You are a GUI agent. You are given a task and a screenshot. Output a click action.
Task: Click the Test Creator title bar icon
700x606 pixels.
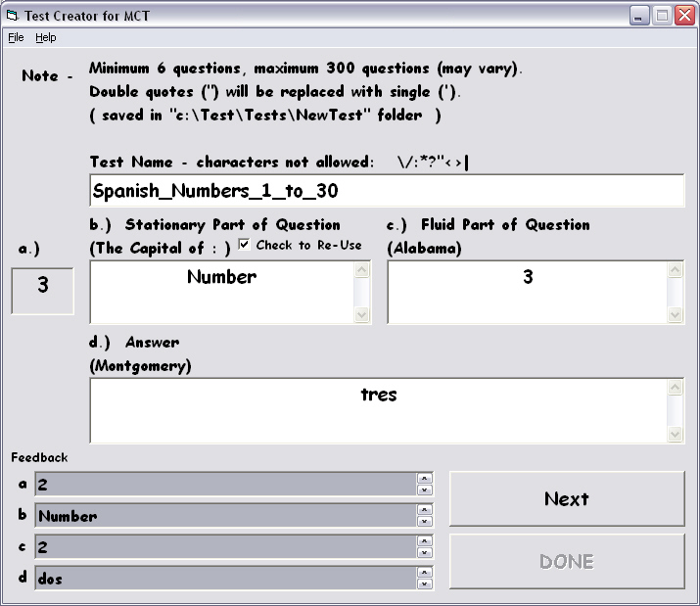tap(12, 16)
